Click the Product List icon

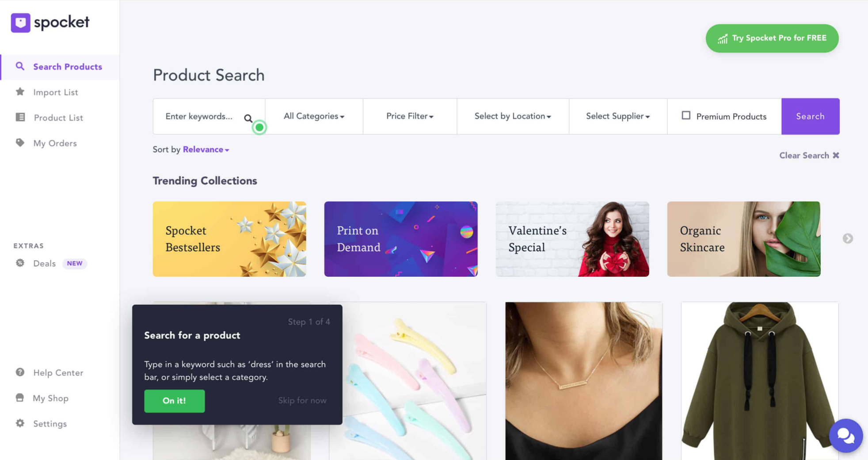pyautogui.click(x=20, y=117)
